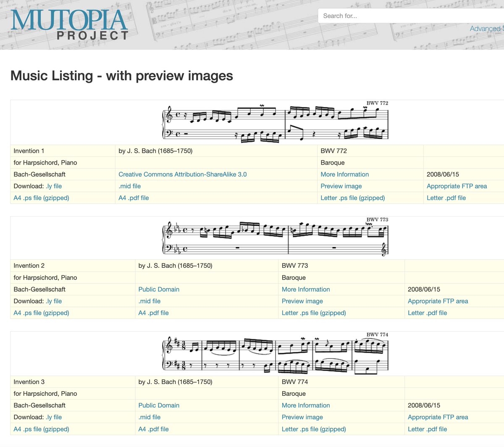This screenshot has height=447, width=504.
Task: Open the Preview image for Invention 1
Action: (x=341, y=186)
